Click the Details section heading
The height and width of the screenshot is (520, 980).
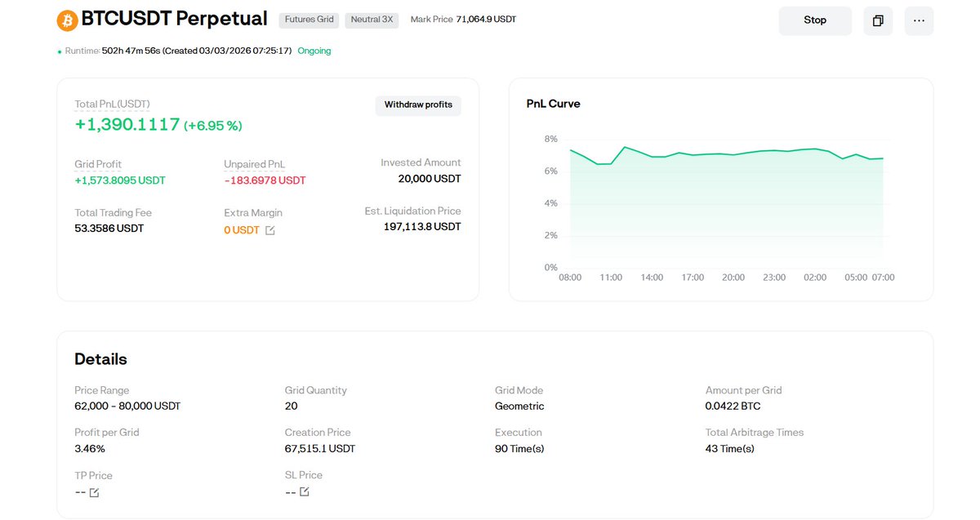(100, 359)
